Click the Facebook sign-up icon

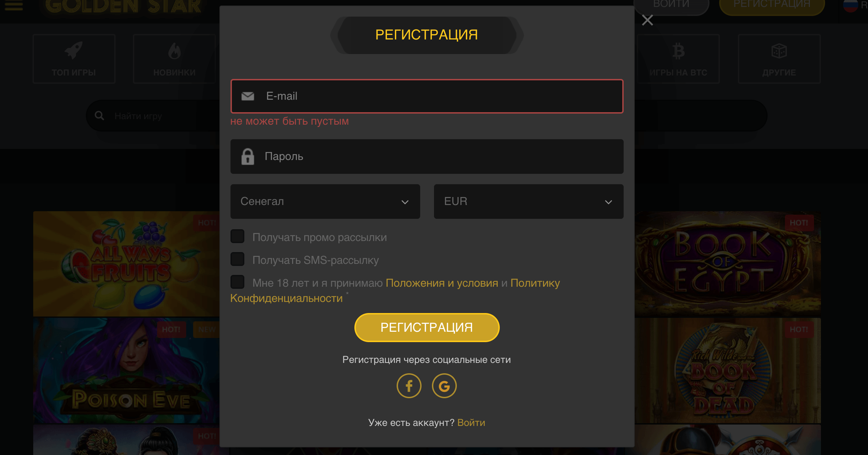click(409, 386)
